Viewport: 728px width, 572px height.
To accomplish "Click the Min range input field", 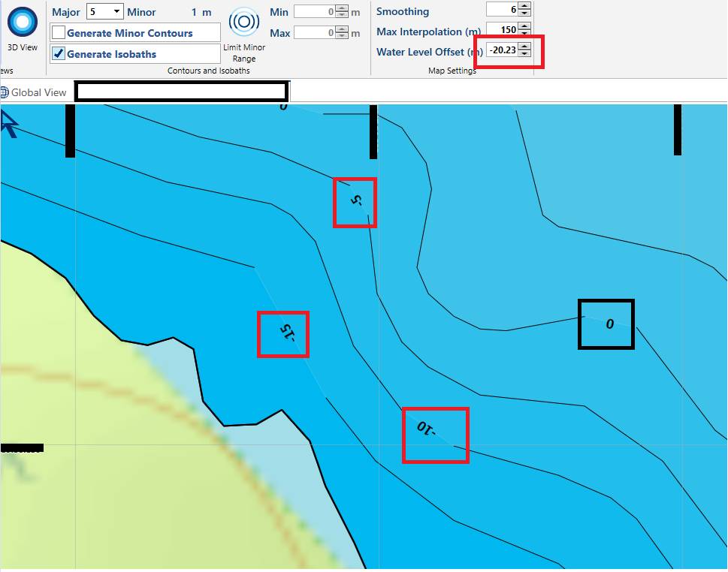I will [x=314, y=12].
